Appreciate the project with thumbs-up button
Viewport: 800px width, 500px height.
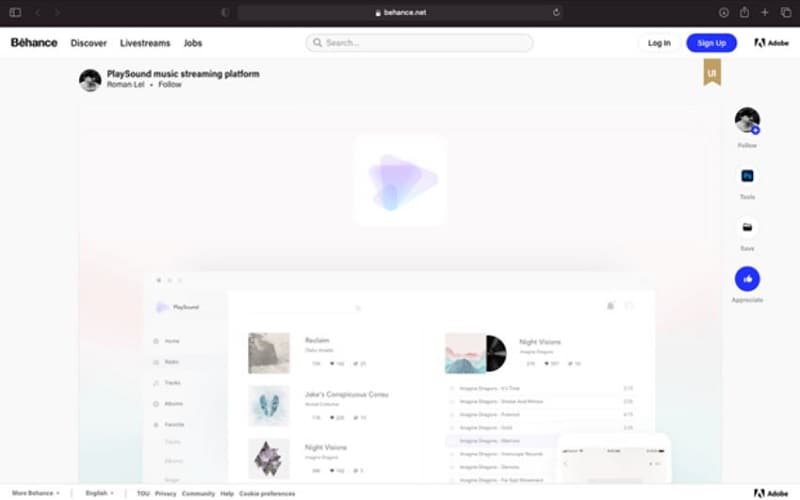[x=747, y=279]
